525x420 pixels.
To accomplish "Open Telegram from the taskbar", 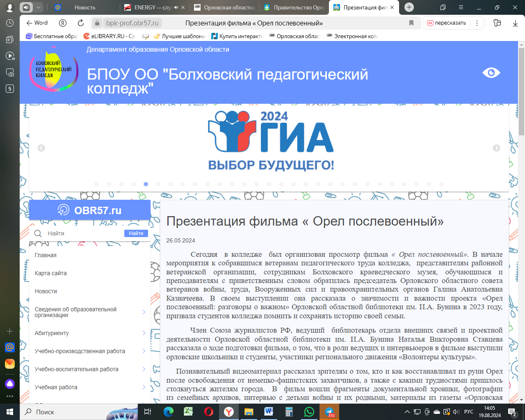I will 329,412.
